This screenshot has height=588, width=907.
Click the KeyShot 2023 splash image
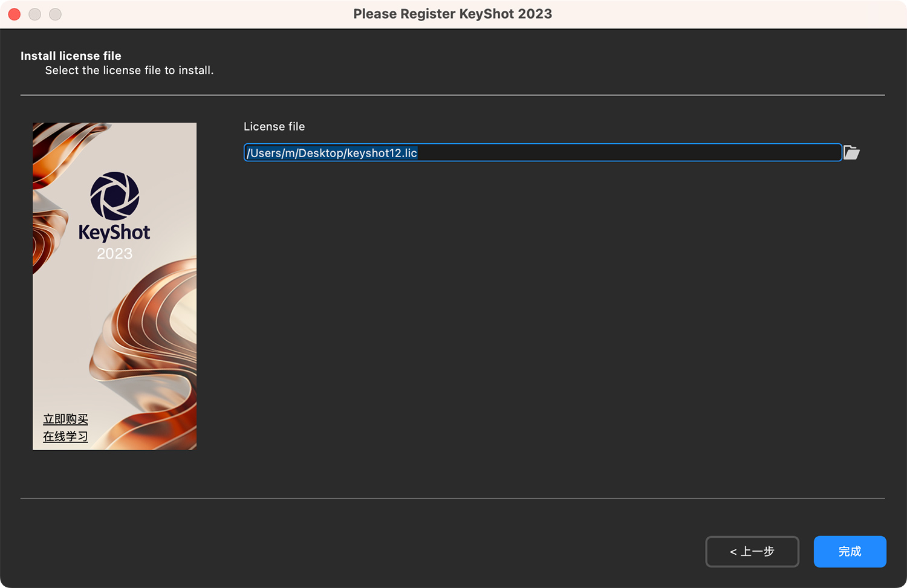pos(114,286)
